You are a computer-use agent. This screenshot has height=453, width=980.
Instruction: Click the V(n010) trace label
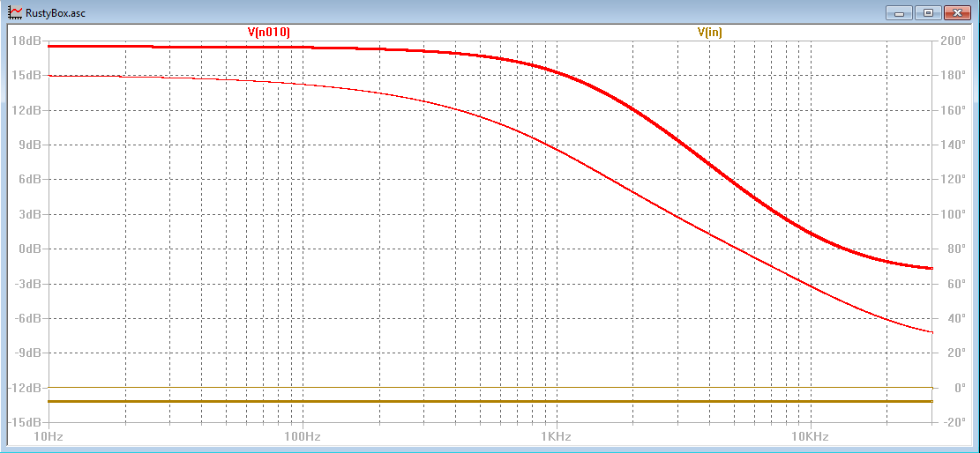pos(269,31)
